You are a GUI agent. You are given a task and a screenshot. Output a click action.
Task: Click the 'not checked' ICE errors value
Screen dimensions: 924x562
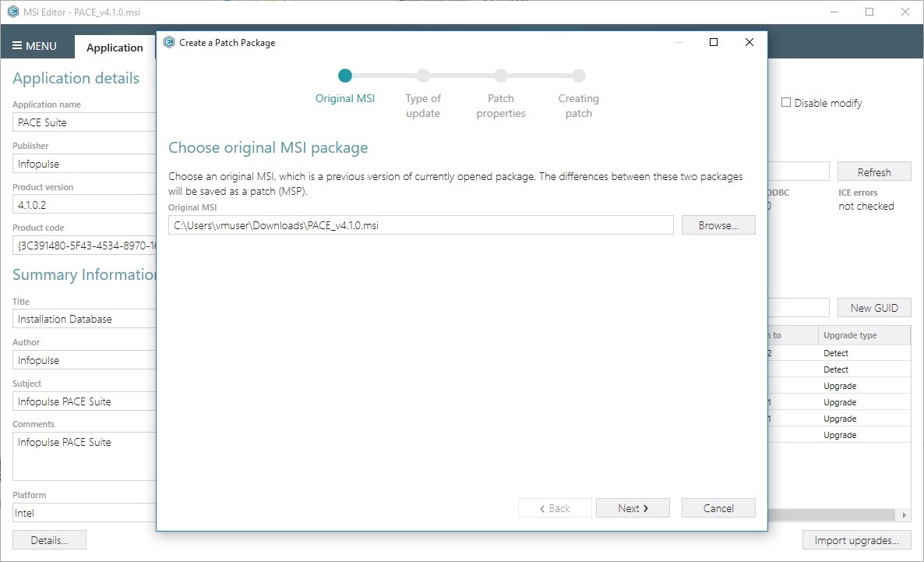(x=866, y=206)
